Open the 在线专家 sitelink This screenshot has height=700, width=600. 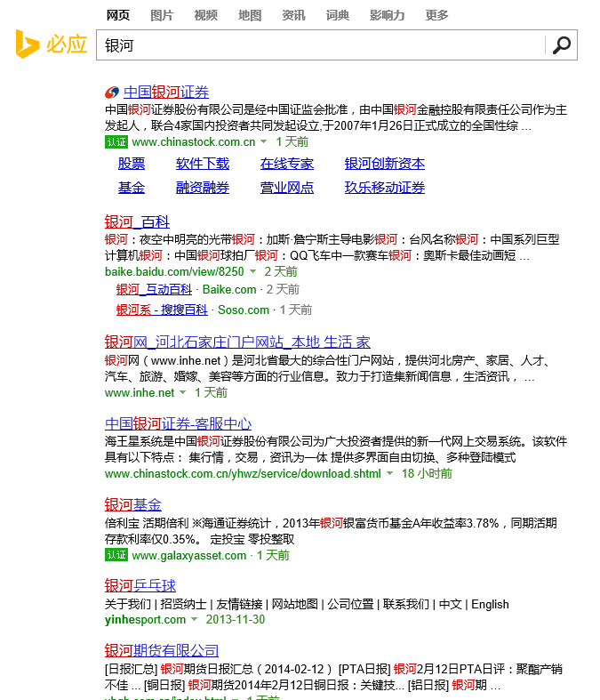pyautogui.click(x=287, y=164)
